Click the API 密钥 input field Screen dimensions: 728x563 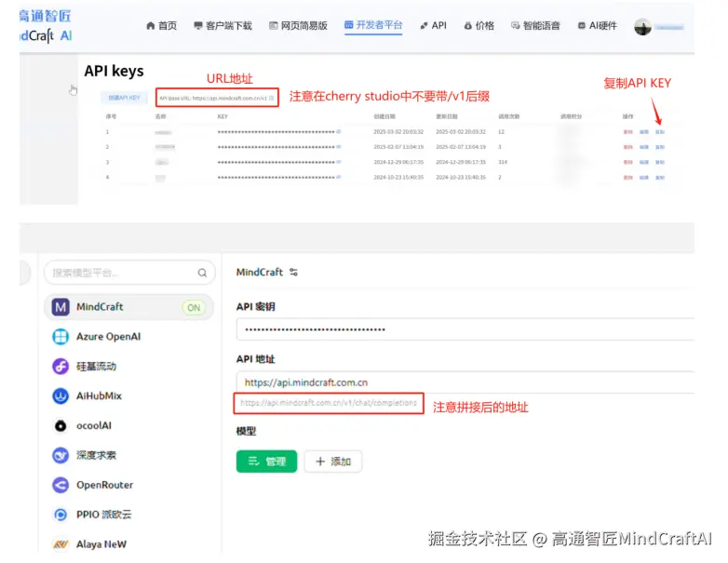click(465, 329)
